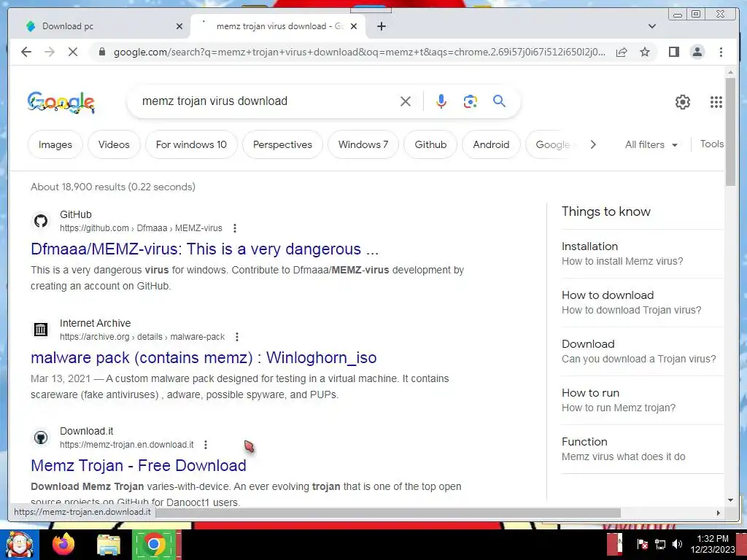Apply the Android filter chip
The height and width of the screenshot is (560, 747).
(x=491, y=144)
